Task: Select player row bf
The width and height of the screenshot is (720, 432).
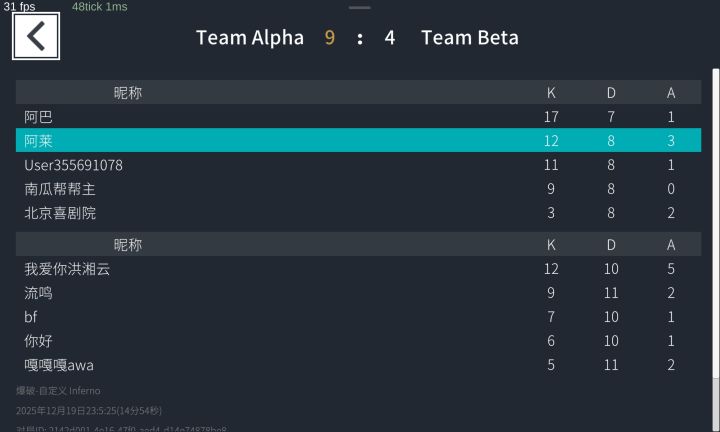Action: point(358,317)
